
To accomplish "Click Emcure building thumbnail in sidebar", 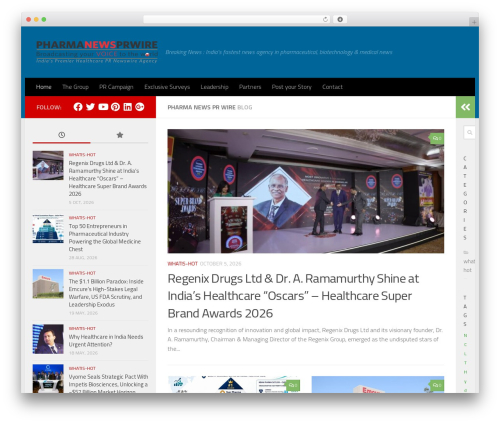I will 48,284.
